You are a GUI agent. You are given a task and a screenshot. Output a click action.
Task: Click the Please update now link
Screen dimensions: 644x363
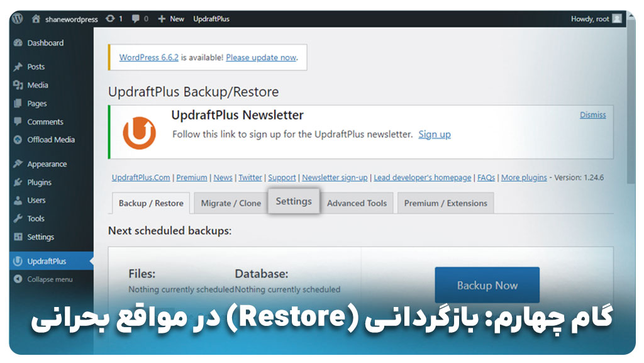(x=261, y=57)
